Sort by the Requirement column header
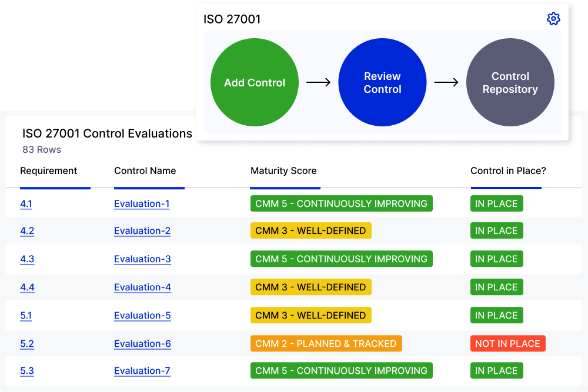 (x=48, y=170)
